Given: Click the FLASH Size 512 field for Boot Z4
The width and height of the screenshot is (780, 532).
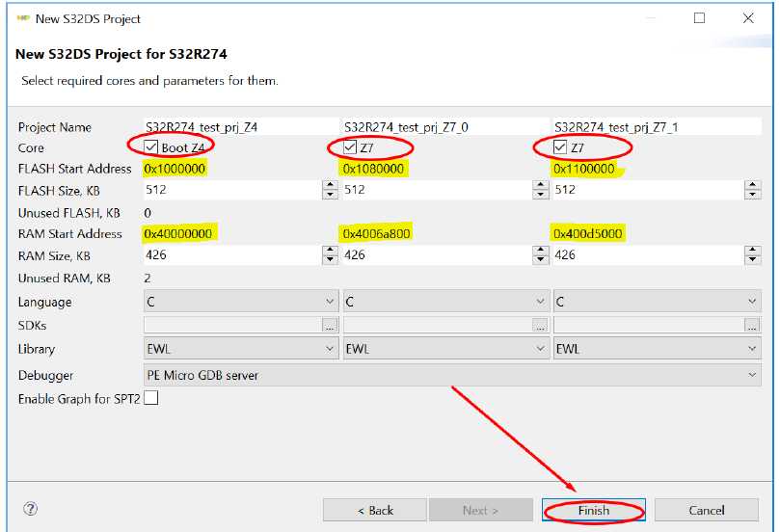Looking at the screenshot, I should point(232,190).
